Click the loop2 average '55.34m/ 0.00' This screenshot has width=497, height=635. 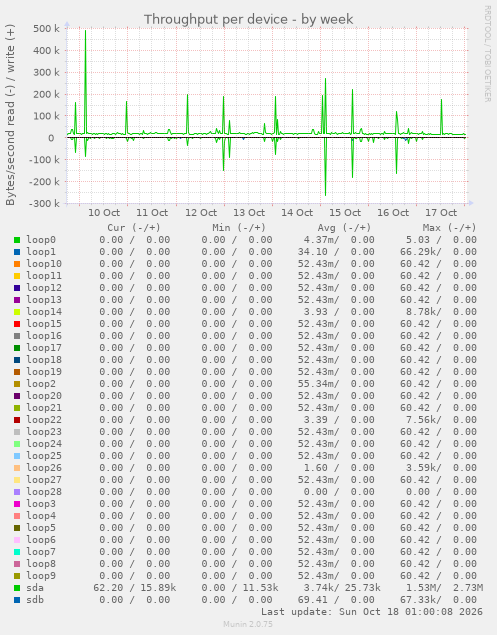pos(336,384)
